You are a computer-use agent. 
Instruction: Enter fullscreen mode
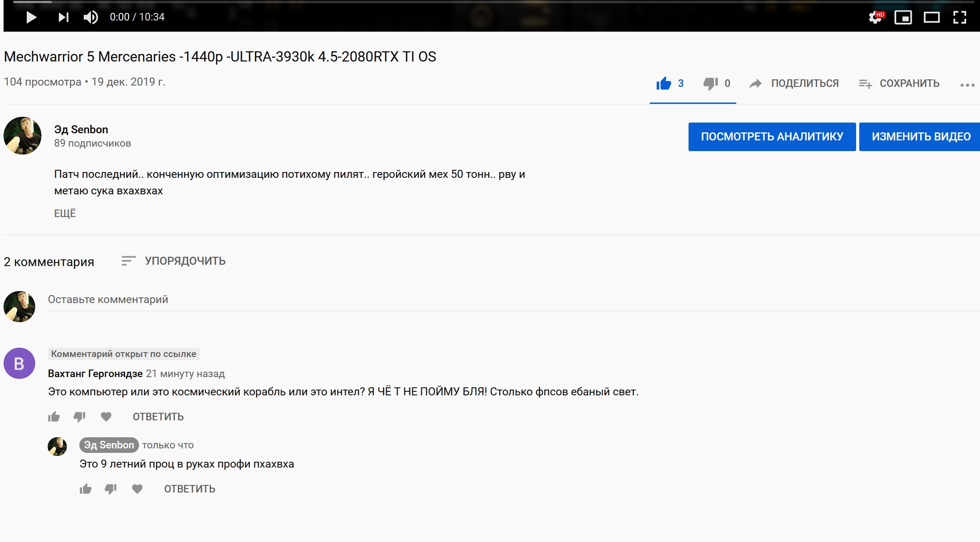point(959,17)
